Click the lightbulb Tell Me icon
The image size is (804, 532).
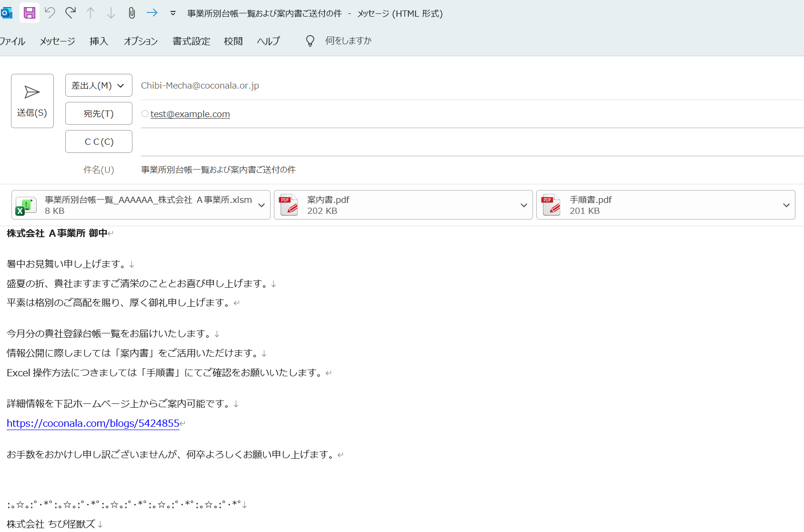(x=310, y=41)
